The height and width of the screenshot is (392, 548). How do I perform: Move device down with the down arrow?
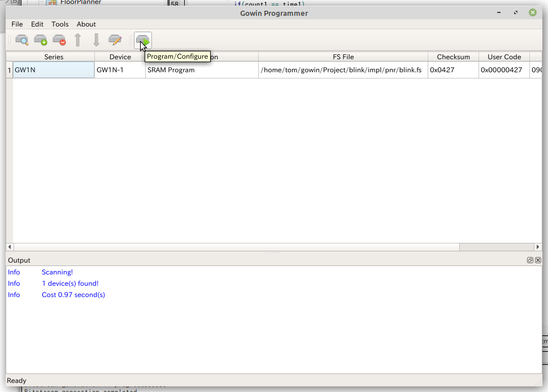coord(97,40)
